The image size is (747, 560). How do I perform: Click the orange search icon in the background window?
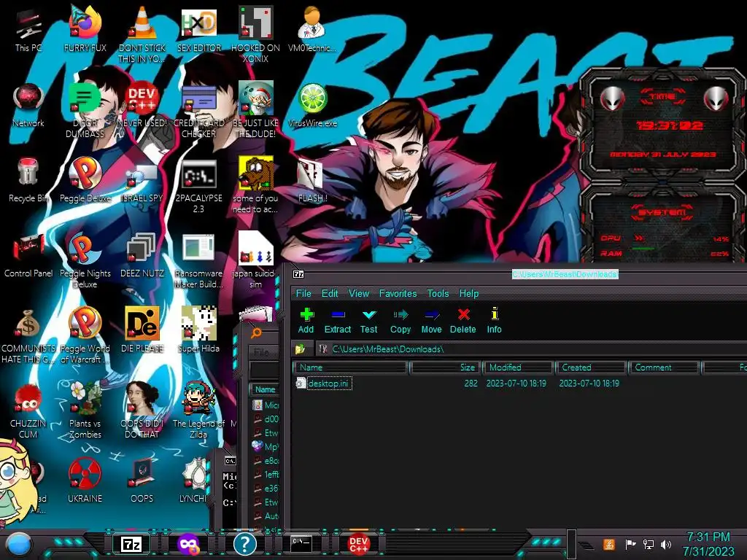coord(256,332)
